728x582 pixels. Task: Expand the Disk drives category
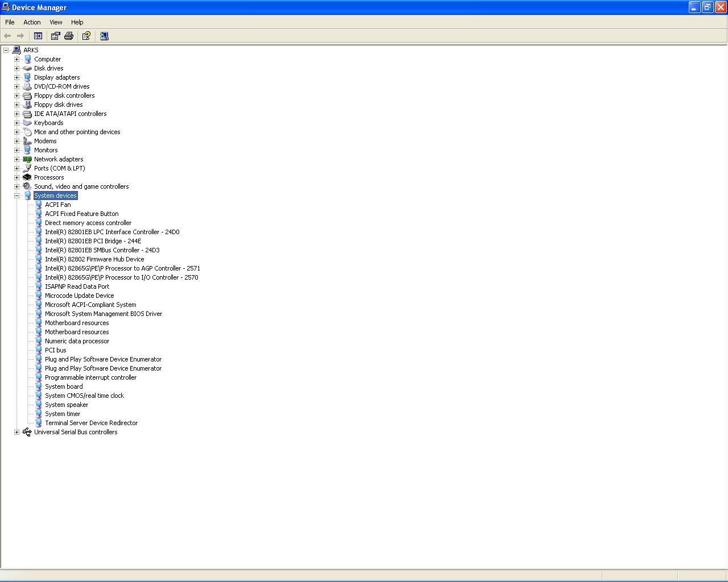[x=16, y=68]
